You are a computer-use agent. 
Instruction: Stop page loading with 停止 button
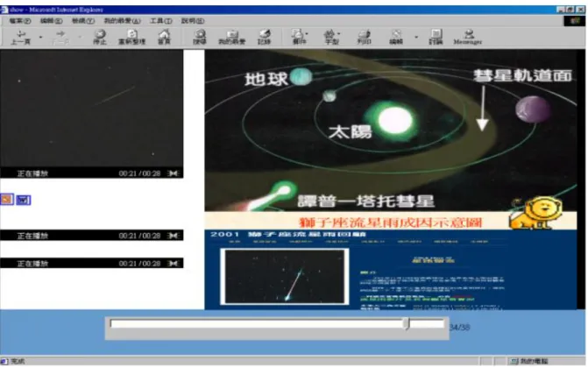(100, 38)
